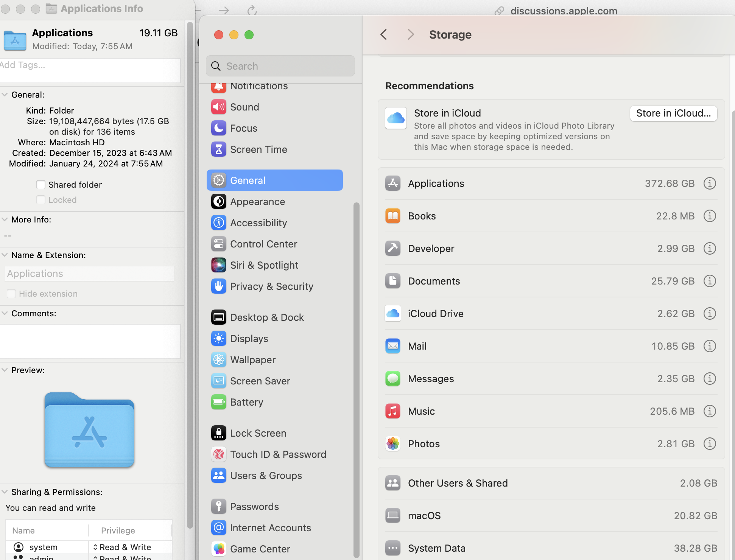Click the info icon for Documents storage
This screenshot has height=560, width=735.
(x=710, y=281)
